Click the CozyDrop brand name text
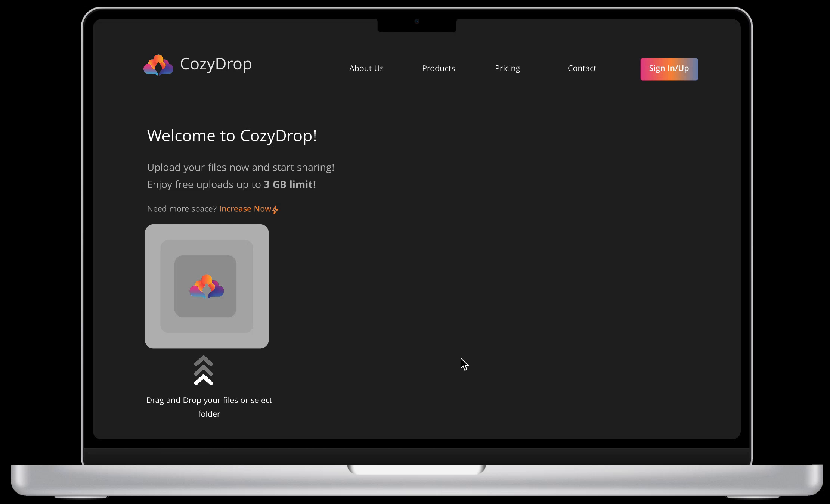830x504 pixels. [216, 64]
